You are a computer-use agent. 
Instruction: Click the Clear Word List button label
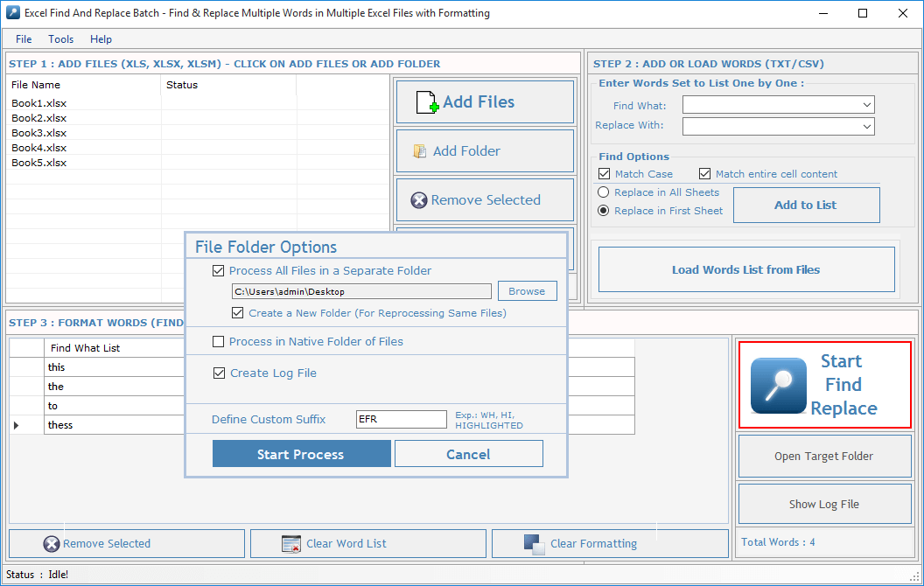346,544
